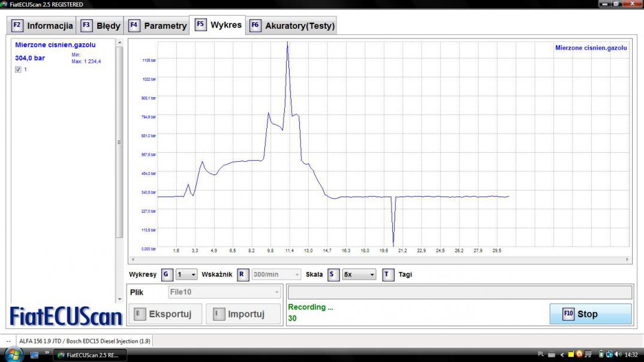Click the 11,4 time axis label
644x362 pixels.
pos(289,251)
